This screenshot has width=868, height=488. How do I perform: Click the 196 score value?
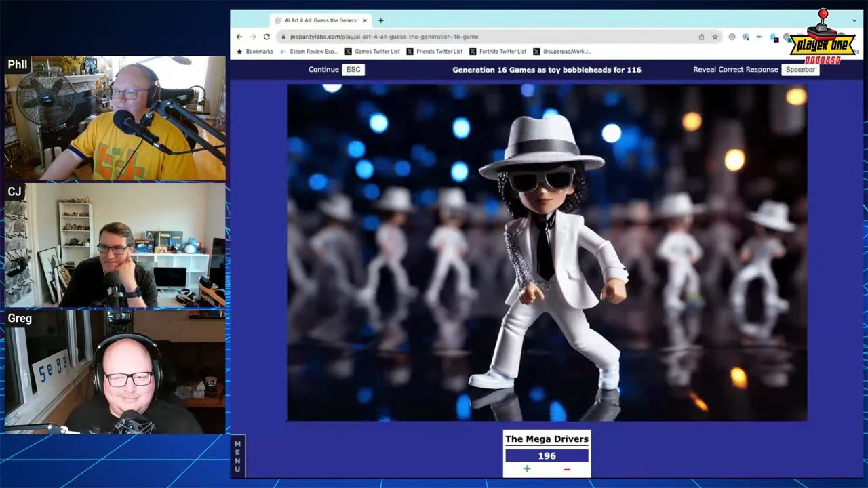547,455
